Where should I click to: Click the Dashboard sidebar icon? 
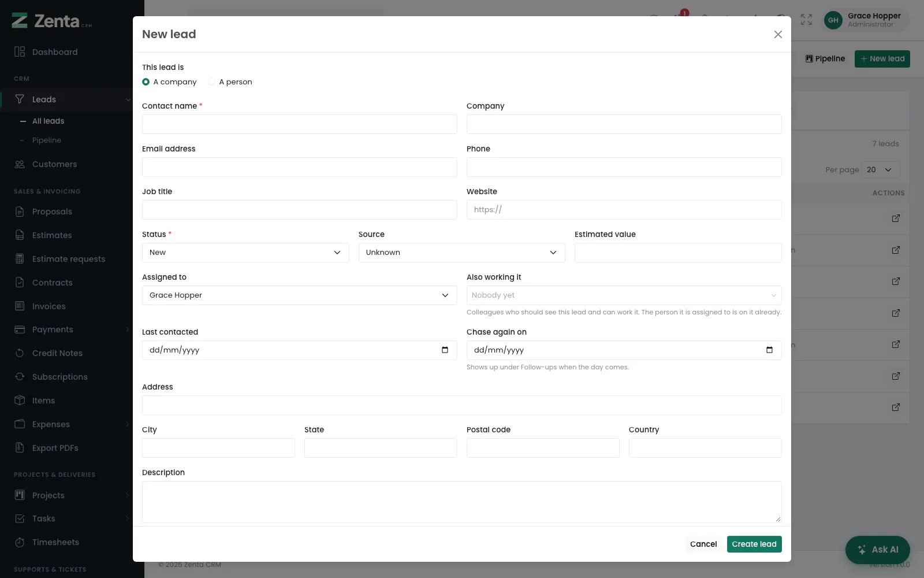coord(20,52)
